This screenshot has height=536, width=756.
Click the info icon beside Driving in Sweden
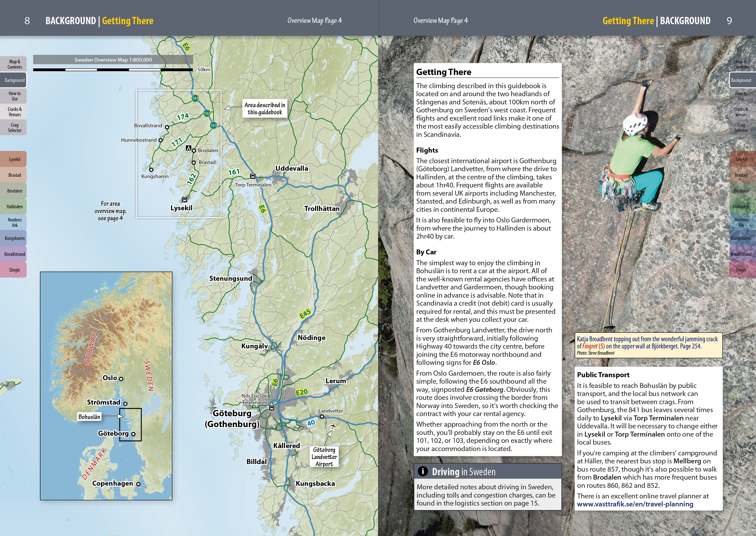tap(423, 471)
